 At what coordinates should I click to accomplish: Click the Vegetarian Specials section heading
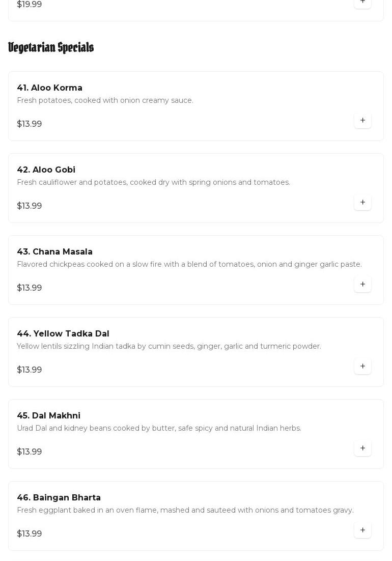51,47
